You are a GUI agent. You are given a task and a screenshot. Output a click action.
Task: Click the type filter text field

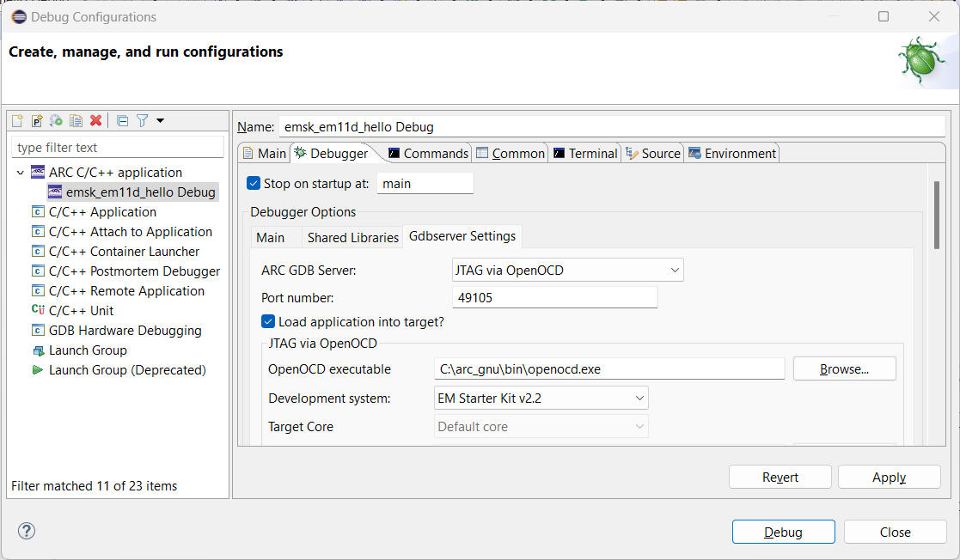point(118,148)
